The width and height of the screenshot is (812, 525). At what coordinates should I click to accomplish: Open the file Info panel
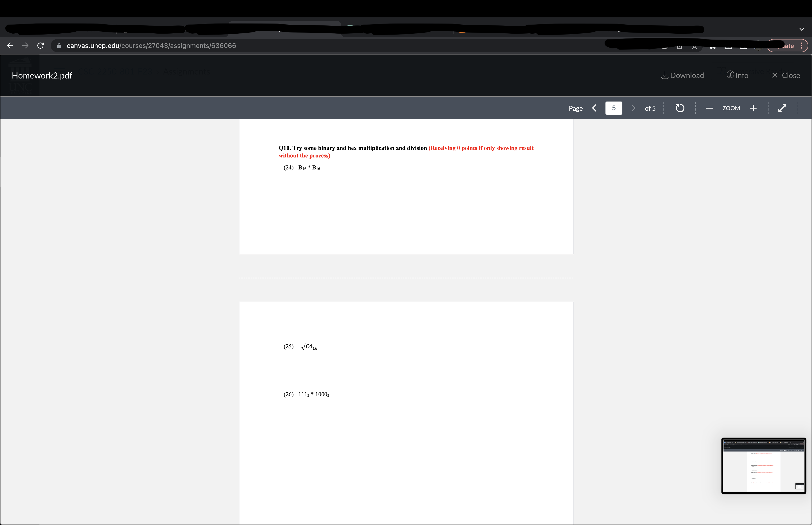click(x=737, y=75)
